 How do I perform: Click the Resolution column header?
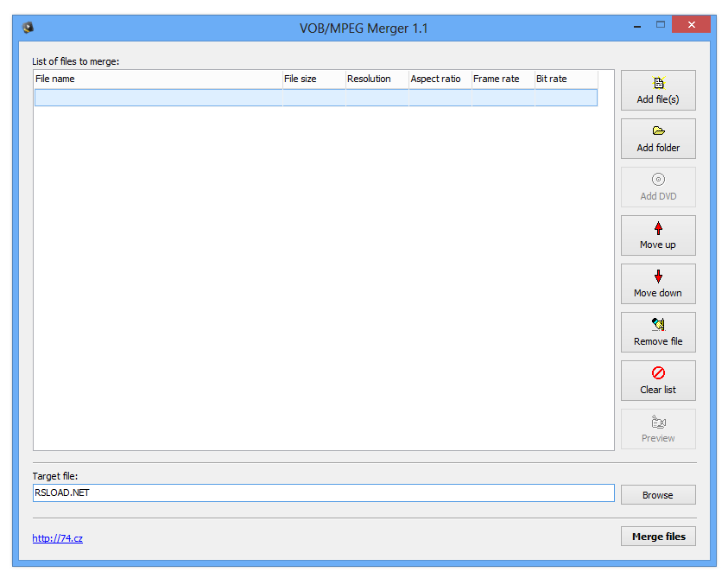(x=376, y=79)
